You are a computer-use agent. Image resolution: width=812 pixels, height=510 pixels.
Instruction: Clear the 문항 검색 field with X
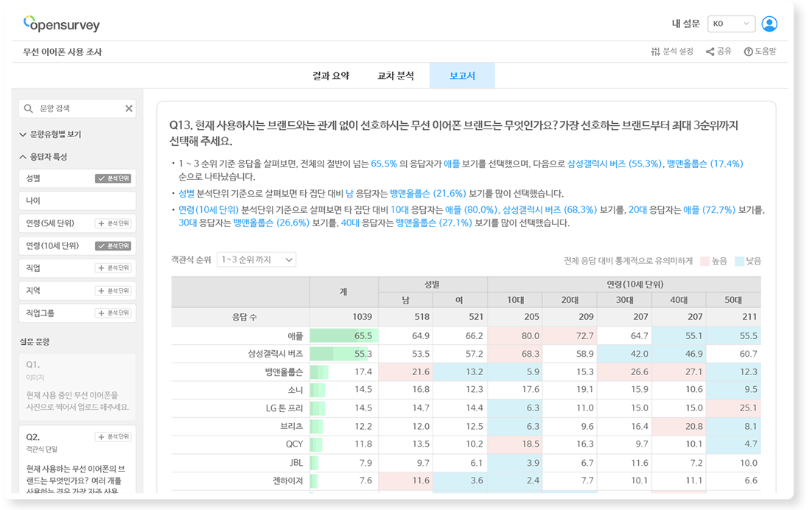click(x=129, y=108)
